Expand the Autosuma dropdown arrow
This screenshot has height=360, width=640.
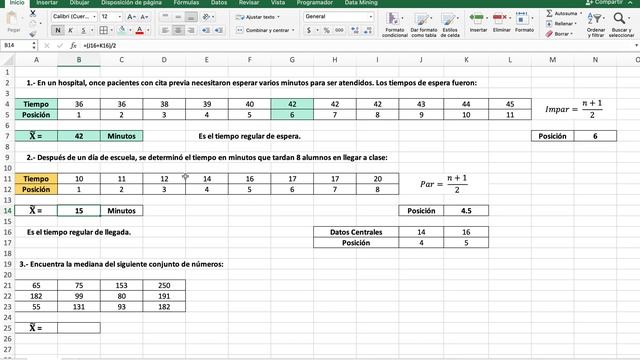581,13
